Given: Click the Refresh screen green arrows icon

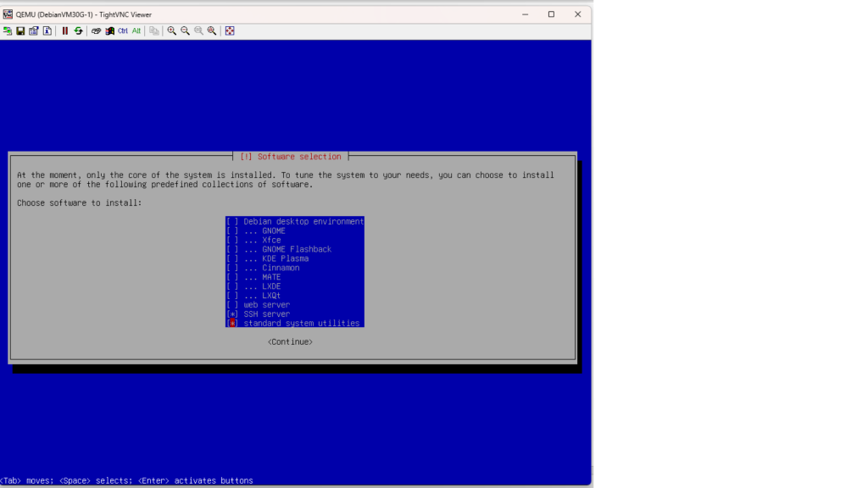Looking at the screenshot, I should point(78,30).
